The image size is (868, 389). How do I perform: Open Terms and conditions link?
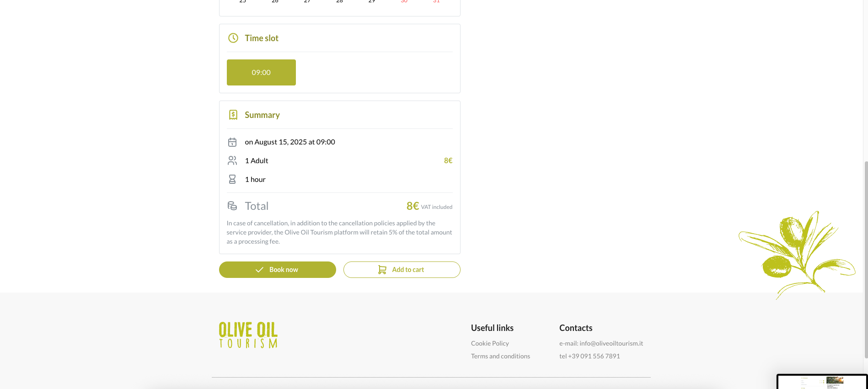click(x=500, y=356)
